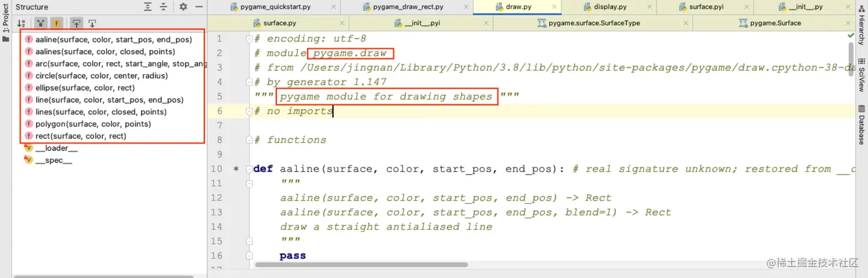Toggle autoscroll to source

coord(76,24)
